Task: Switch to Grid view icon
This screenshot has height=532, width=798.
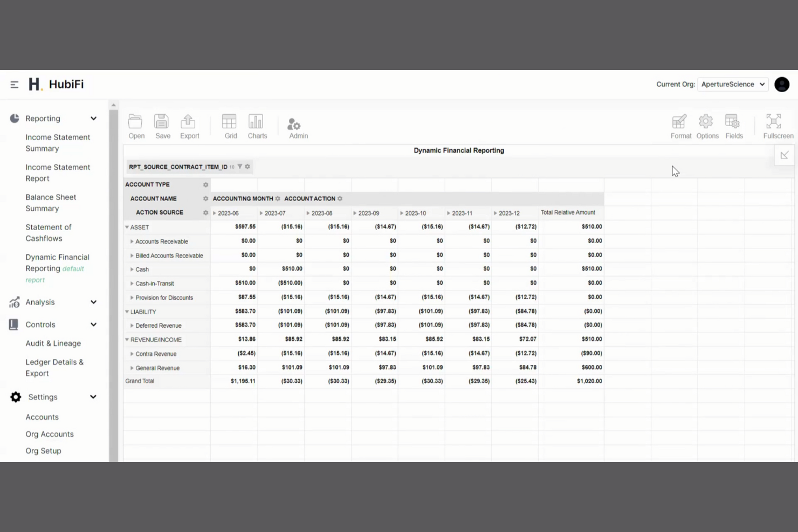Action: (x=230, y=127)
